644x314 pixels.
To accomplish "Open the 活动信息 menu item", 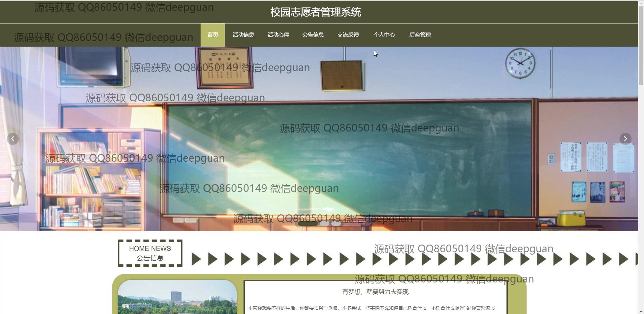I will click(x=243, y=35).
